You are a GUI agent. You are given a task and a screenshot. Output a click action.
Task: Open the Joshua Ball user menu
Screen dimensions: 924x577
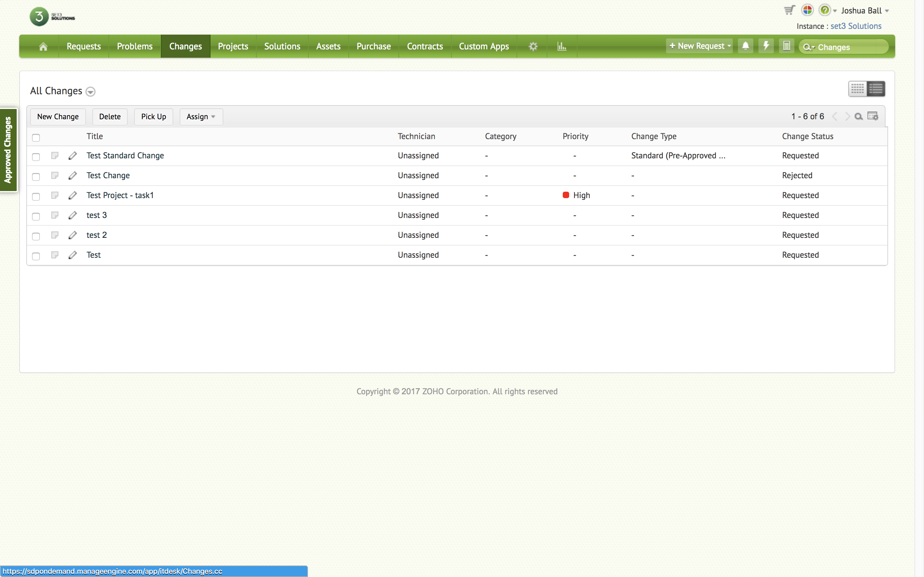coord(865,11)
